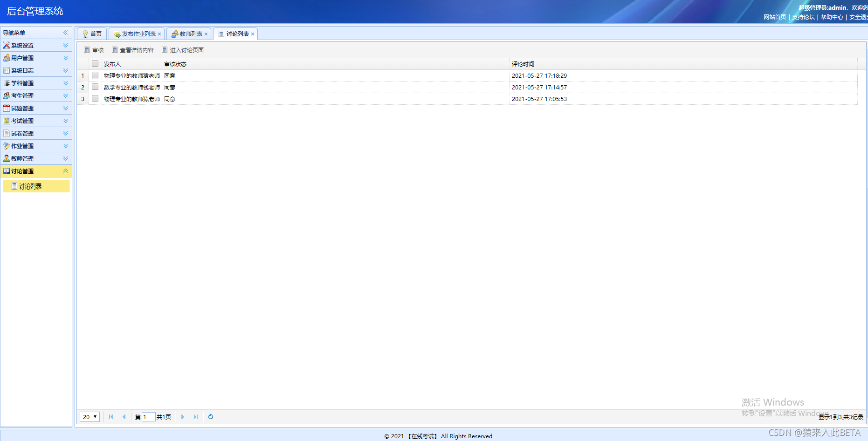Open the 支持论坛 link
The image size is (868, 441).
pos(804,17)
